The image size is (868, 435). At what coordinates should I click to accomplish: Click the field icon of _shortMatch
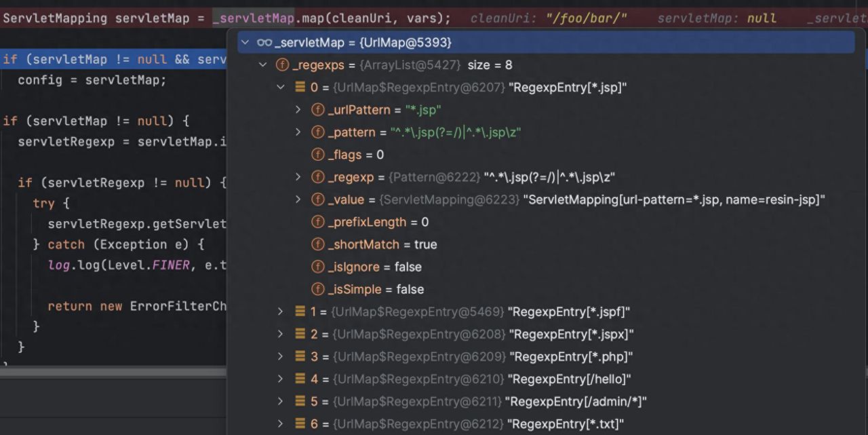(317, 244)
